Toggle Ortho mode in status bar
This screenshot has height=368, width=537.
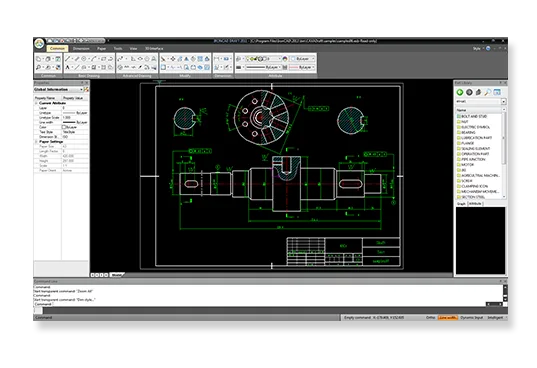pyautogui.click(x=430, y=318)
